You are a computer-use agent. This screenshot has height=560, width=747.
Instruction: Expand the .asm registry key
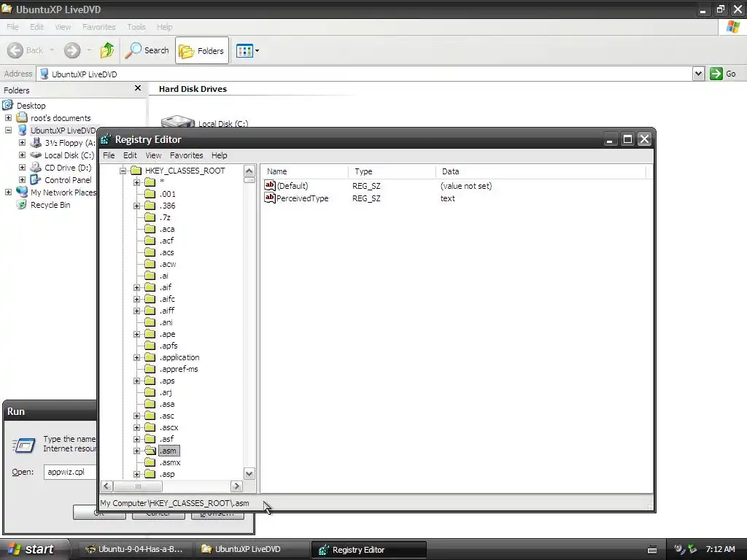(136, 451)
